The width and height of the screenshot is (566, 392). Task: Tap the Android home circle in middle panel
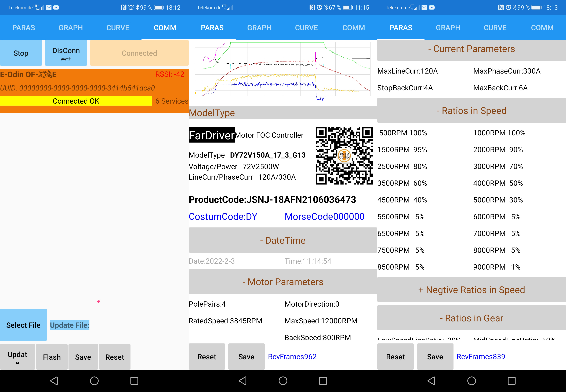coord(283,381)
